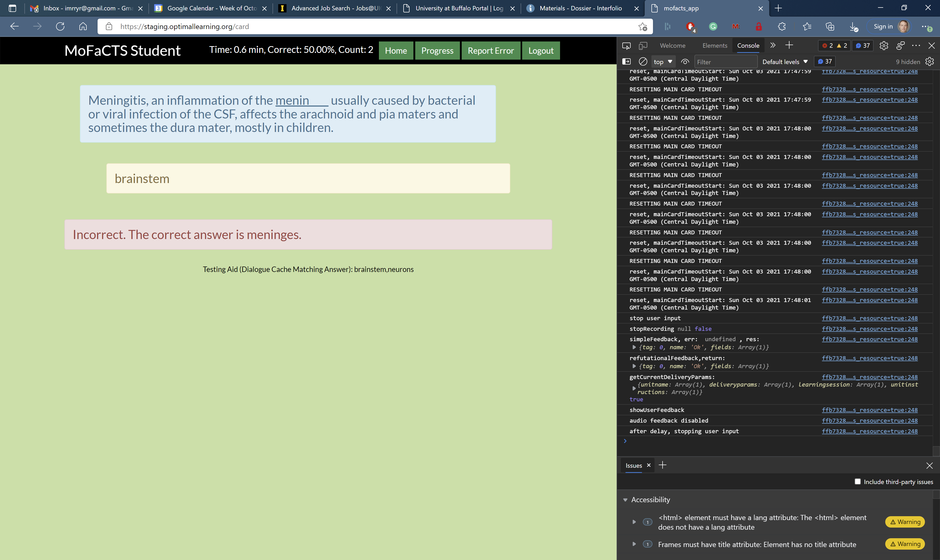Click the Report Error button
This screenshot has height=560, width=940.
[491, 50]
